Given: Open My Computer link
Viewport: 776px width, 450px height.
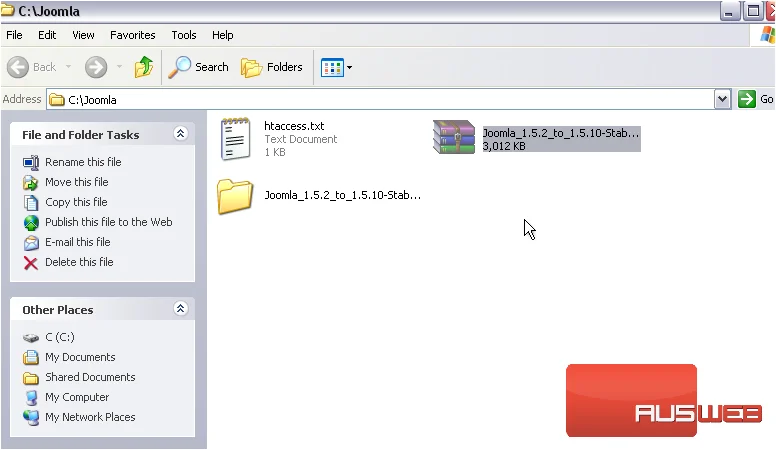Looking at the screenshot, I should [x=77, y=397].
